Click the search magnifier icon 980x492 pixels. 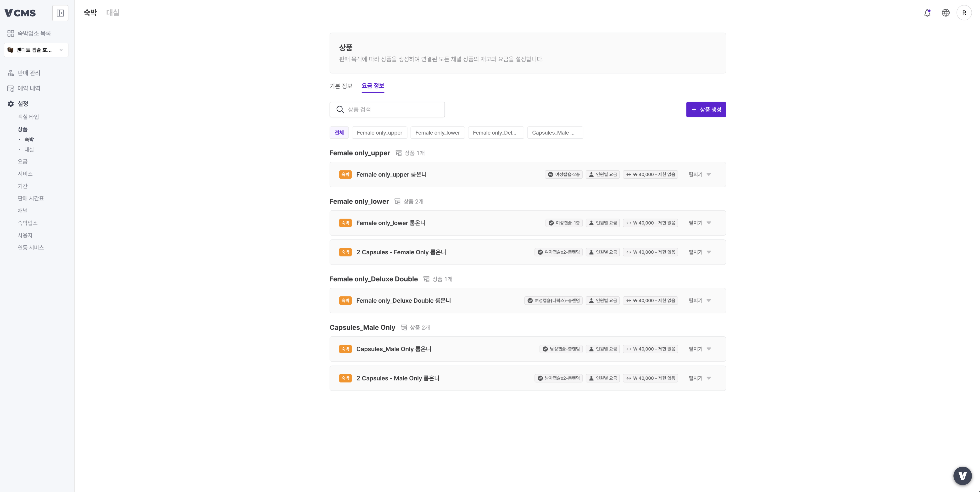(x=340, y=110)
